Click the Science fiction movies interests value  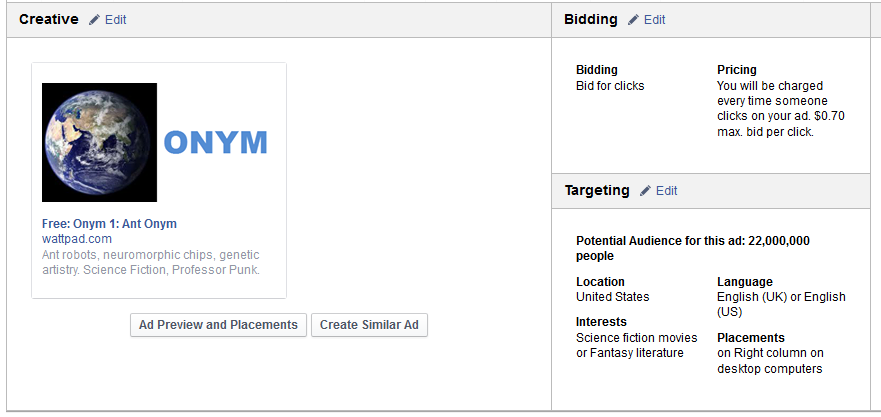pyautogui.click(x=636, y=345)
